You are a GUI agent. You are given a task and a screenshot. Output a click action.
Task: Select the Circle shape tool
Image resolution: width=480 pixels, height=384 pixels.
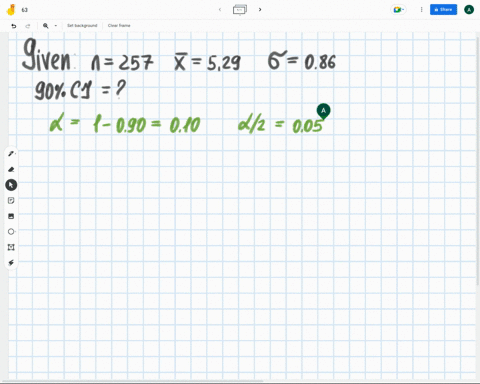click(11, 231)
